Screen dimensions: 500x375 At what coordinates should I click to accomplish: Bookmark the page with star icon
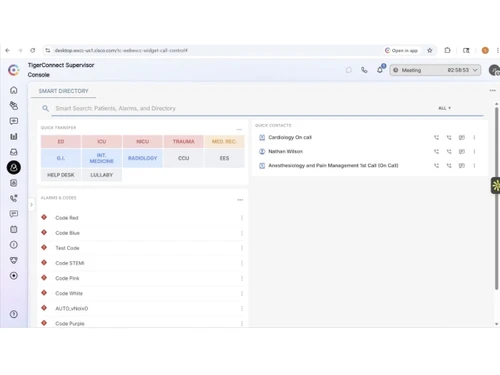click(x=430, y=50)
